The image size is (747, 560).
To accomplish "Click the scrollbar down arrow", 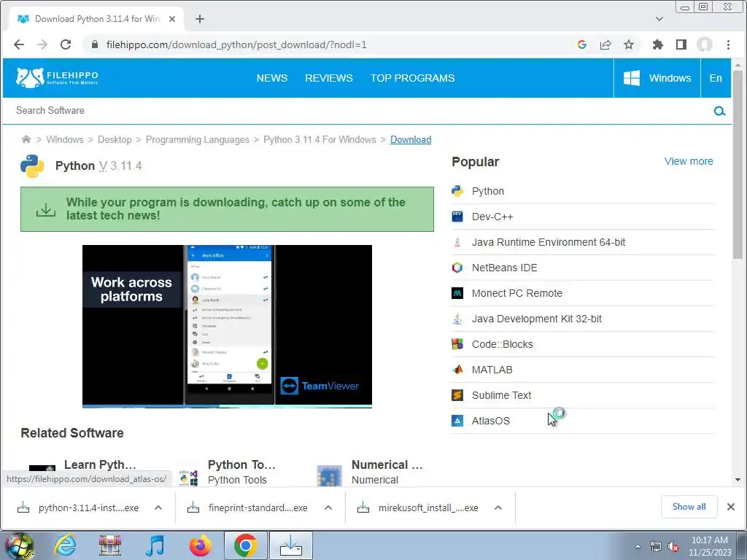I will click(738, 480).
